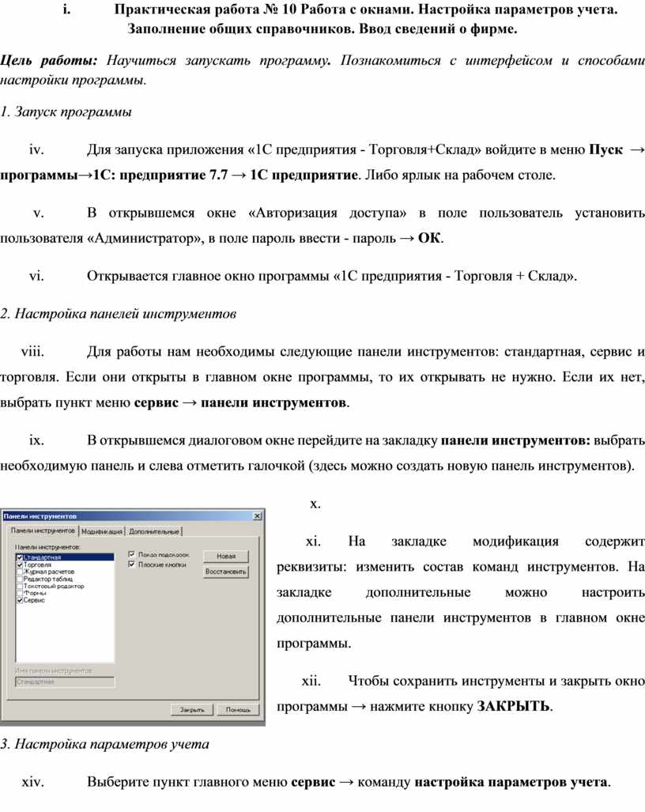This screenshot has width=645, height=812.
Task: Open the Дополнительные tab
Action: tap(154, 531)
